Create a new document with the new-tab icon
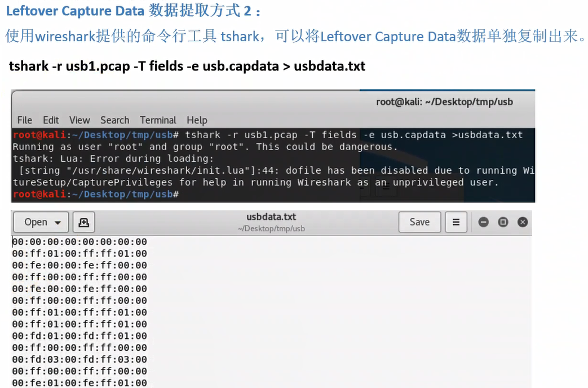This screenshot has width=588, height=388. point(83,222)
